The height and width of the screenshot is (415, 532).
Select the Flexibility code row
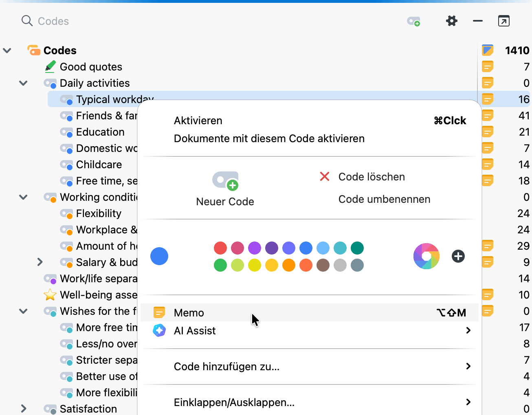click(99, 213)
